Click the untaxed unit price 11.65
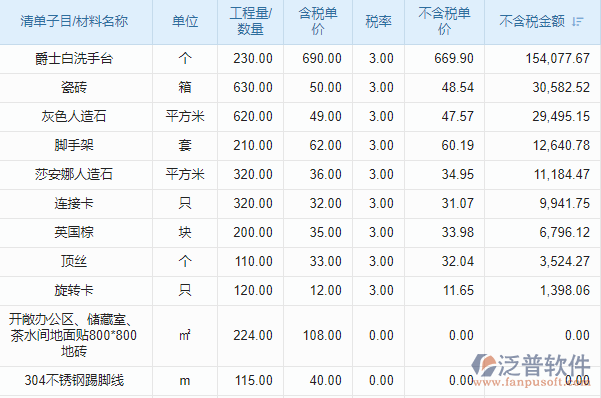The image size is (601, 398). pos(458,290)
